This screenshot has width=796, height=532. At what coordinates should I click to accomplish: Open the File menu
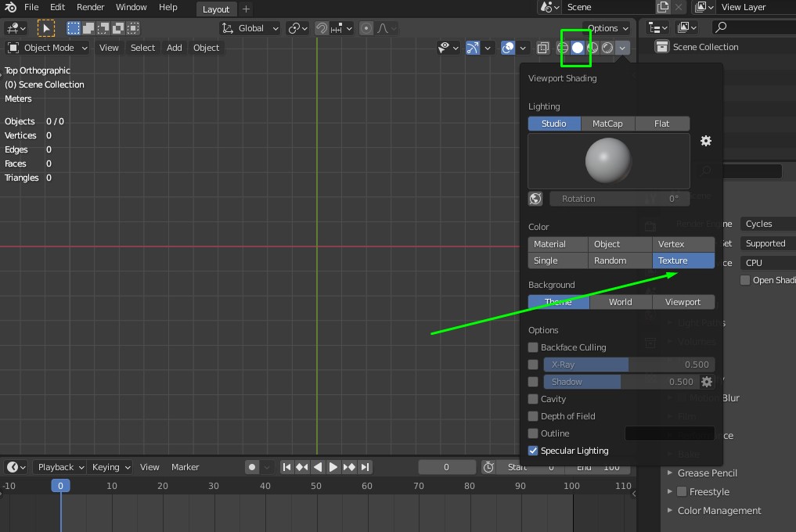point(31,7)
